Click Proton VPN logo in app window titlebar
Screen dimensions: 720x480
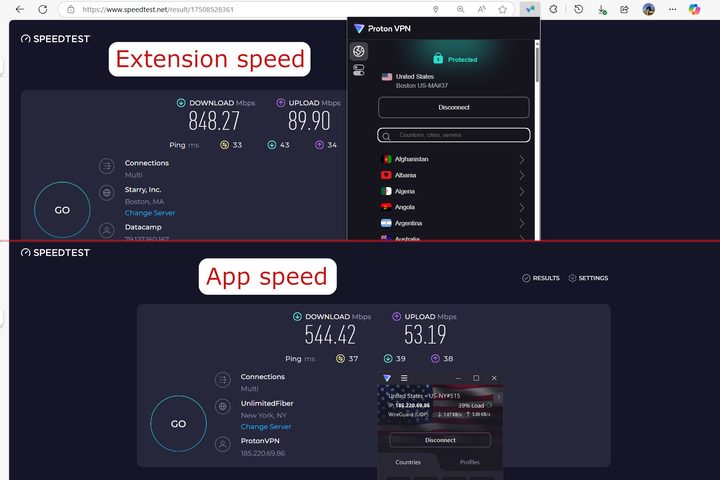387,378
